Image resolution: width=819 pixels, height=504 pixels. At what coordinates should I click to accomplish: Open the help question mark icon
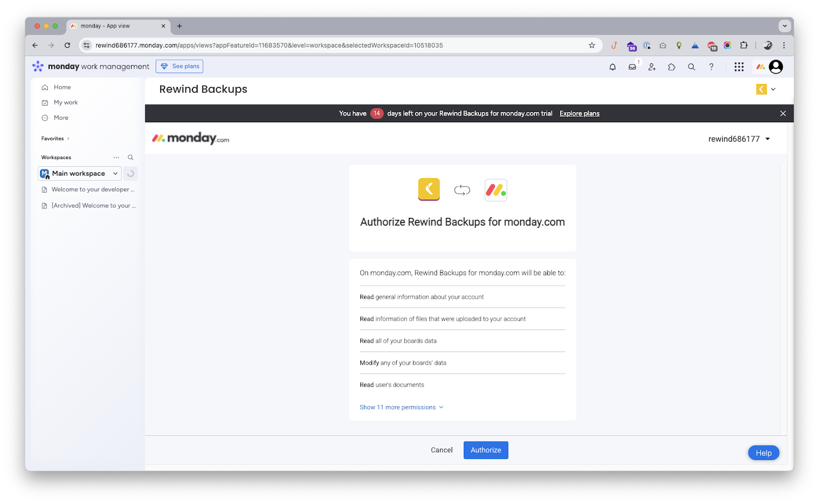pyautogui.click(x=711, y=67)
